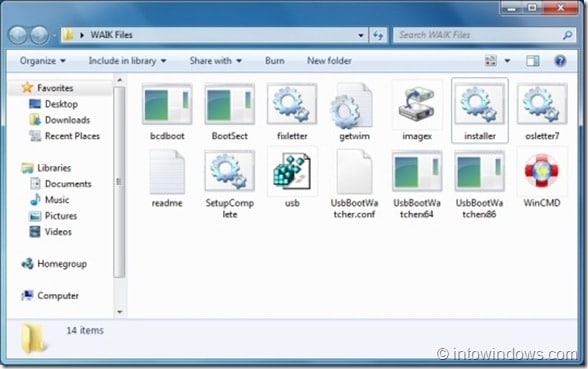This screenshot has height=369, width=588.
Task: Select the imagex file icon
Action: click(417, 105)
